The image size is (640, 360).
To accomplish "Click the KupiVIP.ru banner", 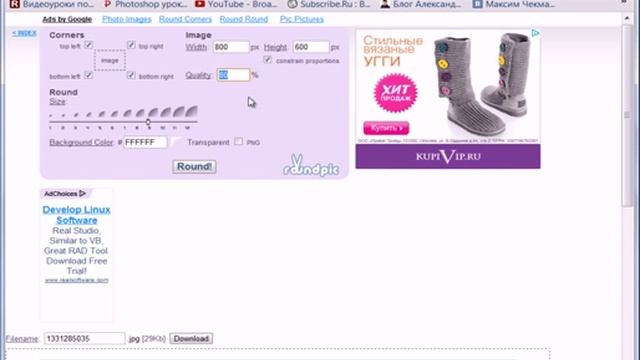I will click(x=448, y=156).
